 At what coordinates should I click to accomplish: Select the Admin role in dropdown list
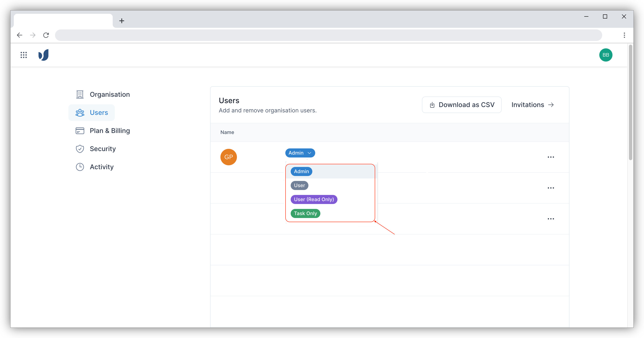[x=301, y=171]
